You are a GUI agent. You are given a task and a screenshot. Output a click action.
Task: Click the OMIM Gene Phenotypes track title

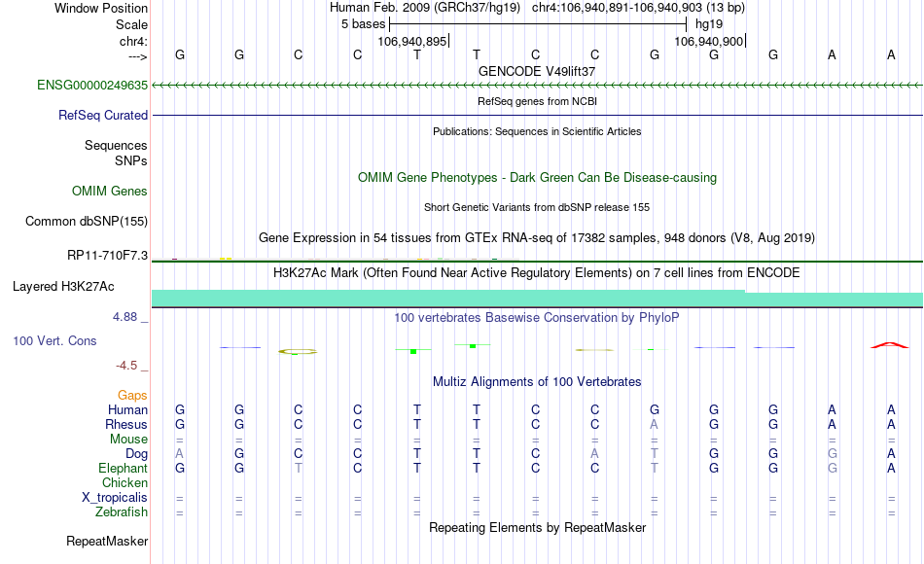(x=537, y=177)
